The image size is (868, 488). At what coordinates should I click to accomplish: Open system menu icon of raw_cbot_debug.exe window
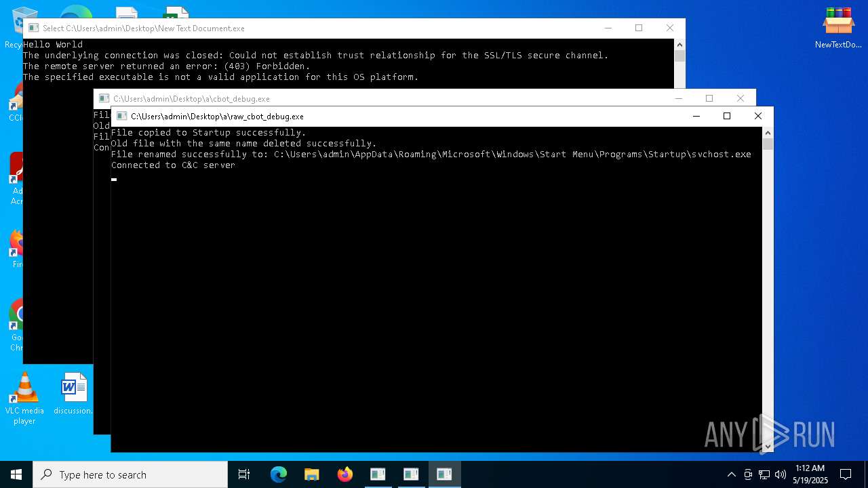[x=121, y=117]
